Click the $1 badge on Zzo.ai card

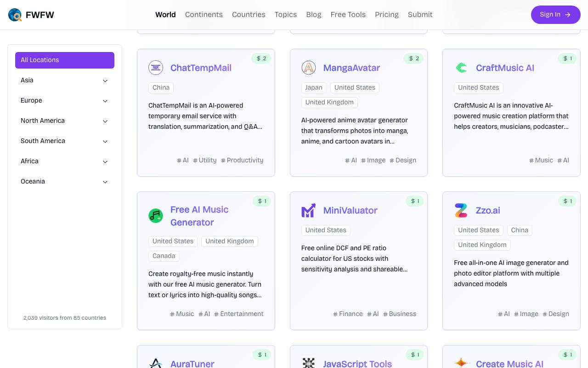tap(567, 201)
